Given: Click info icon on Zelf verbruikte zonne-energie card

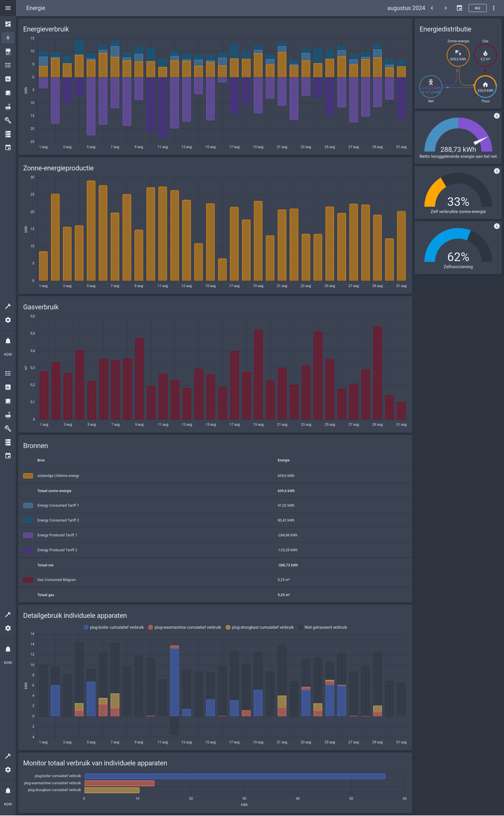Looking at the screenshot, I should pos(496,171).
